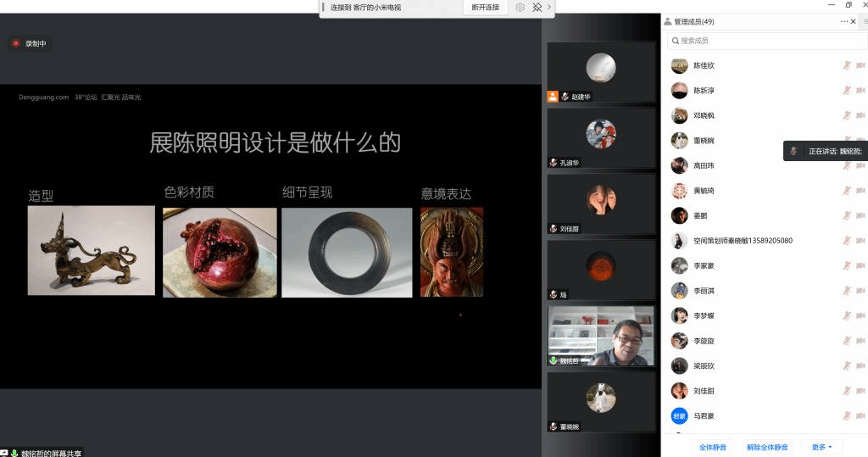The image size is (868, 457).
Task: Click the 录制中 recording indicator
Action: pyautogui.click(x=30, y=43)
